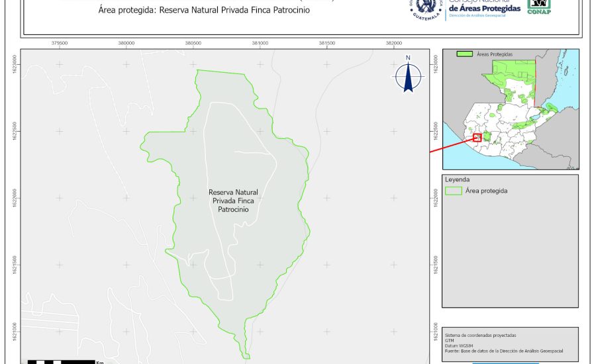Viewport: 596px width, 364px height.
Task: Click the 382000 easting coordinate label
Action: (394, 43)
